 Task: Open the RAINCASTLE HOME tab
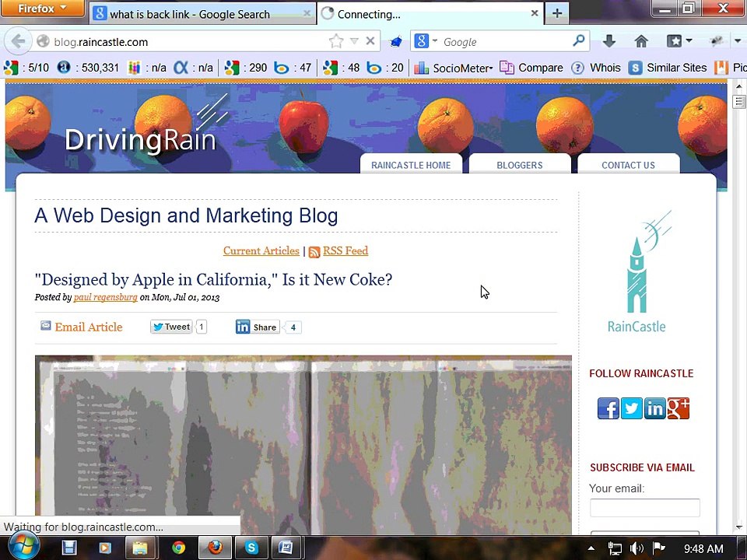411,165
